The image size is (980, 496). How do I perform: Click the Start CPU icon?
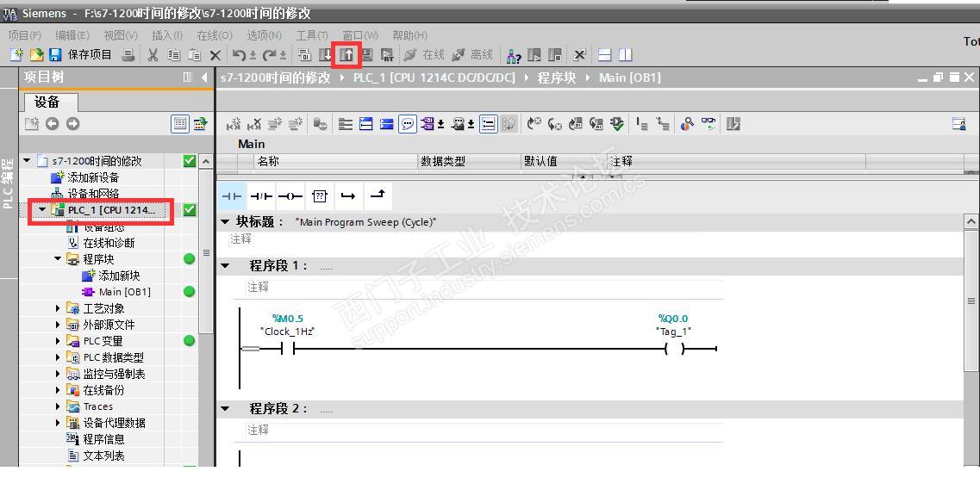tap(534, 55)
